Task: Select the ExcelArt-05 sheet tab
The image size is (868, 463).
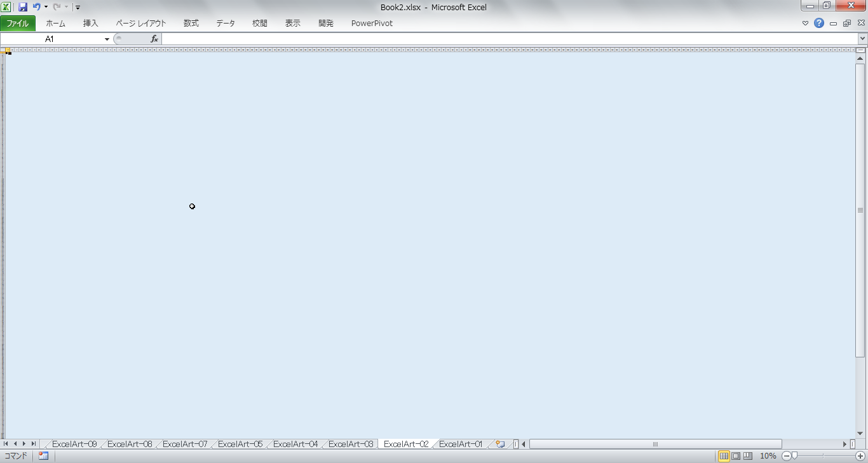Action: [x=240, y=444]
